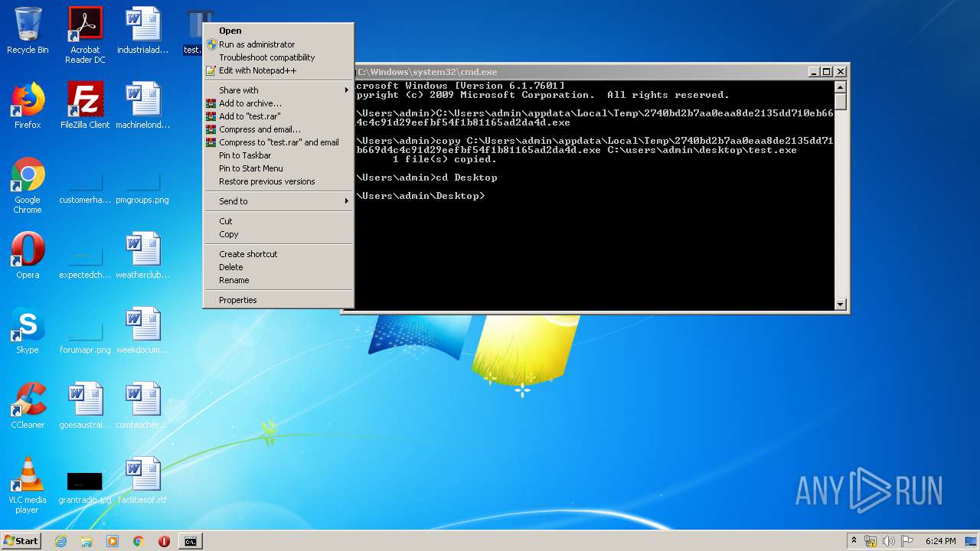
Task: Select the customerha file icon
Action: (85, 187)
